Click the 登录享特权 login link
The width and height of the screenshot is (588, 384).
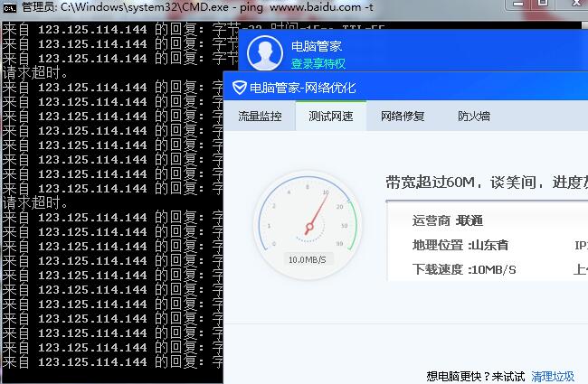click(x=318, y=63)
